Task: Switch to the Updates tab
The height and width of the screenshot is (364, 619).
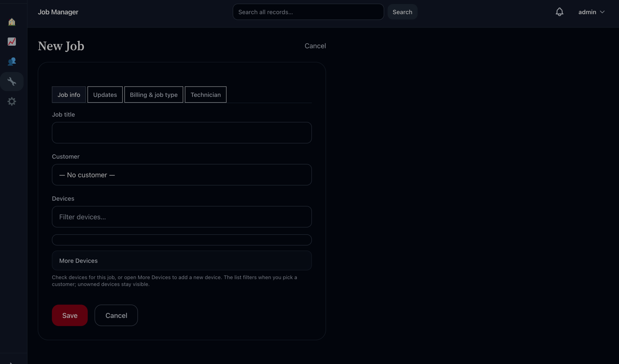Action: 105,95
